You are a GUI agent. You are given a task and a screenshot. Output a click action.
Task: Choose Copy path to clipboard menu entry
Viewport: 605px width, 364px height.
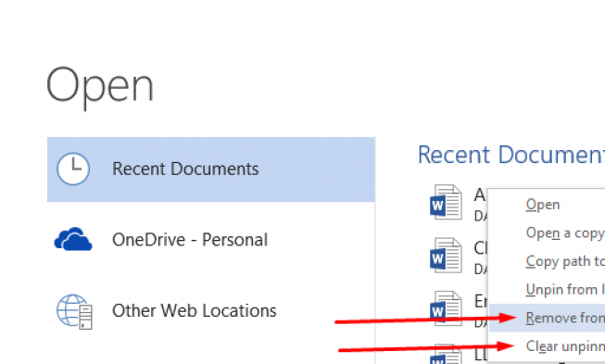565,261
